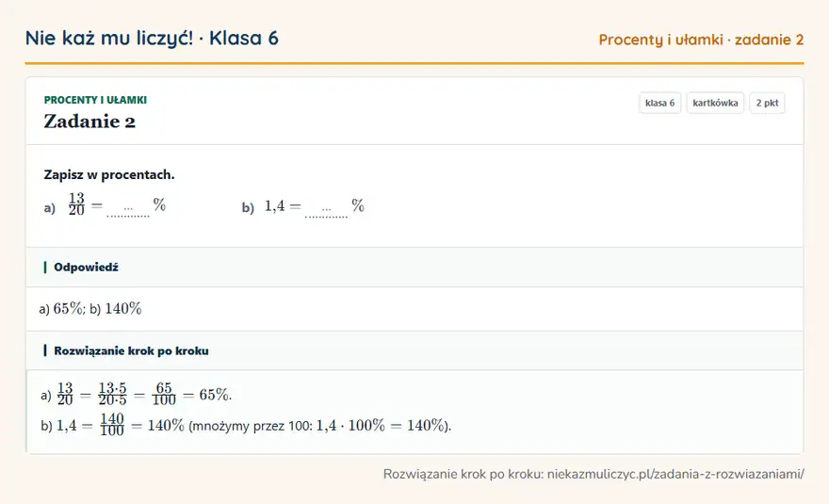Click 'Procenty i ułamki · zadanie 2' header text
Image resolution: width=829 pixels, height=504 pixels.
(x=701, y=40)
